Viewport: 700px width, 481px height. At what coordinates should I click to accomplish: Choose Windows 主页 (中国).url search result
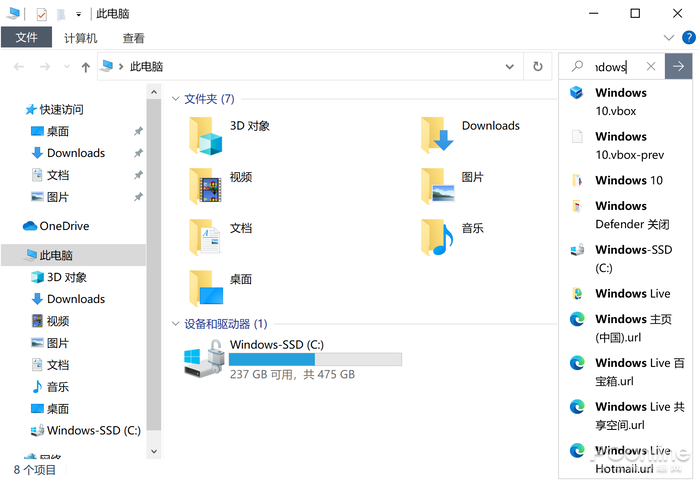pyautogui.click(x=625, y=328)
